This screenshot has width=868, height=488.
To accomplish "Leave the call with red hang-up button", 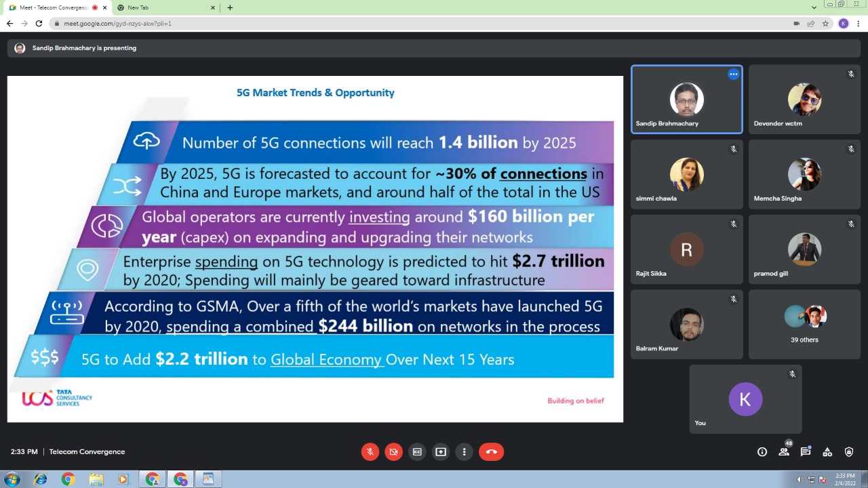I will [491, 452].
